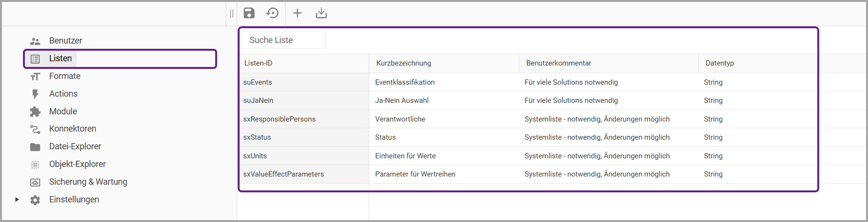Click the Module puzzle piece icon
Image resolution: width=868 pixels, height=222 pixels.
pyautogui.click(x=35, y=111)
